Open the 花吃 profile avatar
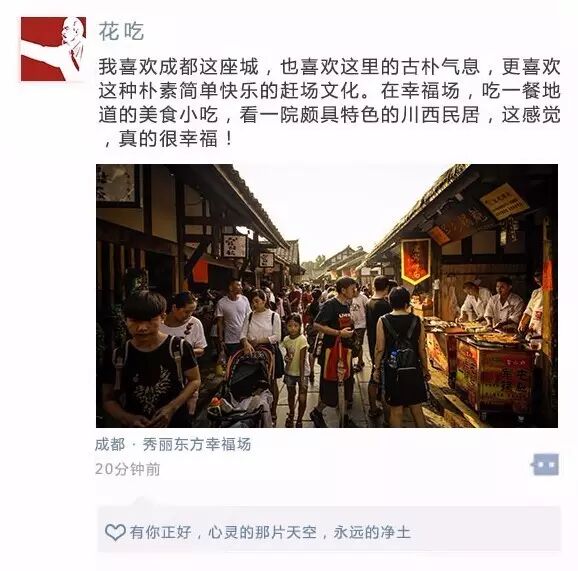The width and height of the screenshot is (578, 571). point(53,49)
